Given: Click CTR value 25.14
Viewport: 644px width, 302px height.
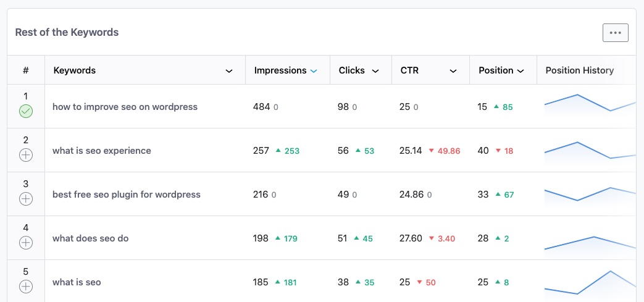Looking at the screenshot, I should coord(411,151).
